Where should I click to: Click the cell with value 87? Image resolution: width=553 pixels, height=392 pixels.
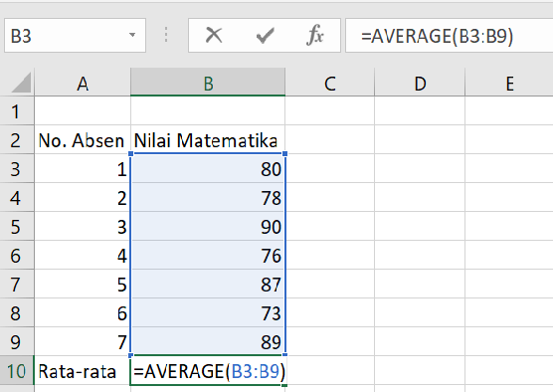pyautogui.click(x=208, y=285)
